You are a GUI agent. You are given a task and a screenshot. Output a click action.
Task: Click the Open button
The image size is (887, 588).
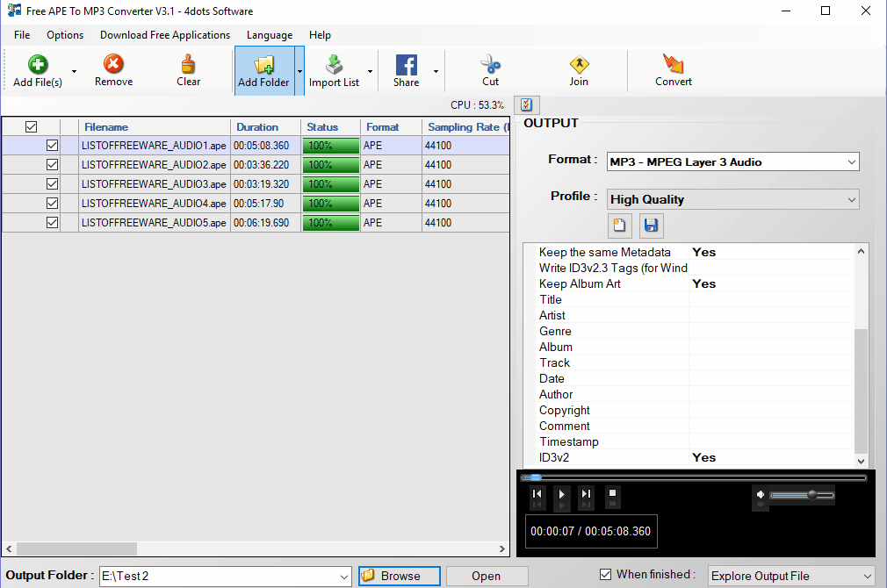click(487, 576)
